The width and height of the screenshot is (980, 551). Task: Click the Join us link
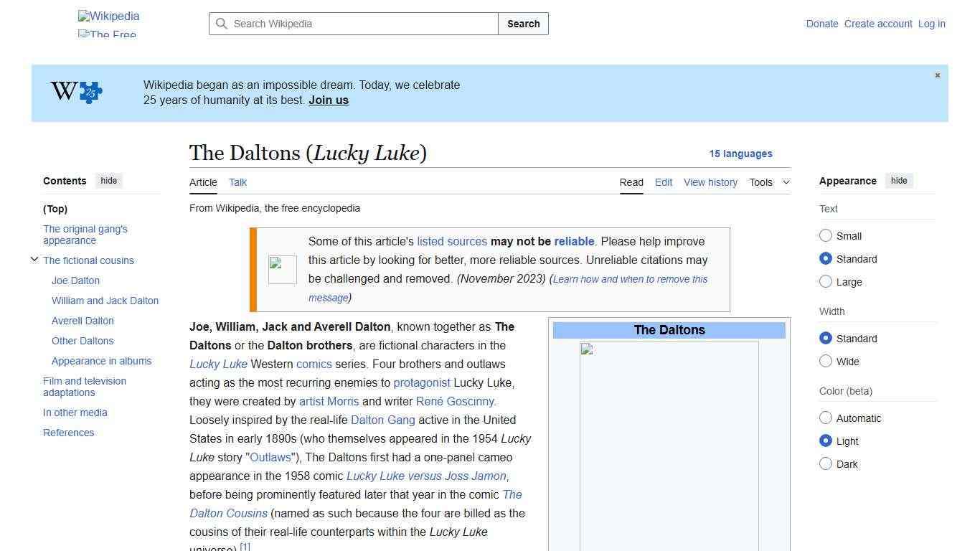328,100
